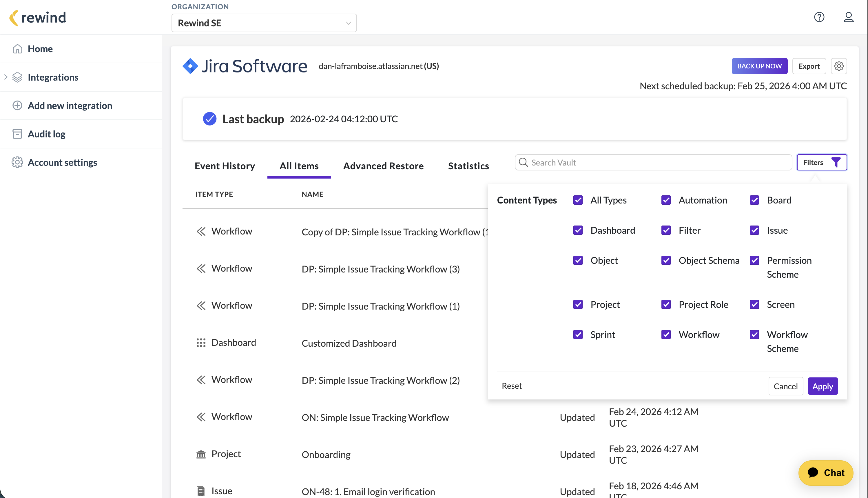Open the Chat bubble widget

pos(826,473)
